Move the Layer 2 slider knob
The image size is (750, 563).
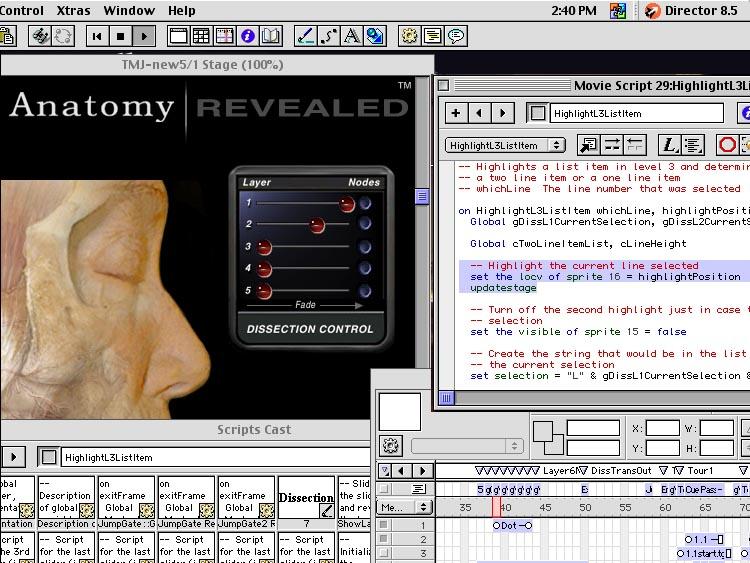tap(317, 225)
